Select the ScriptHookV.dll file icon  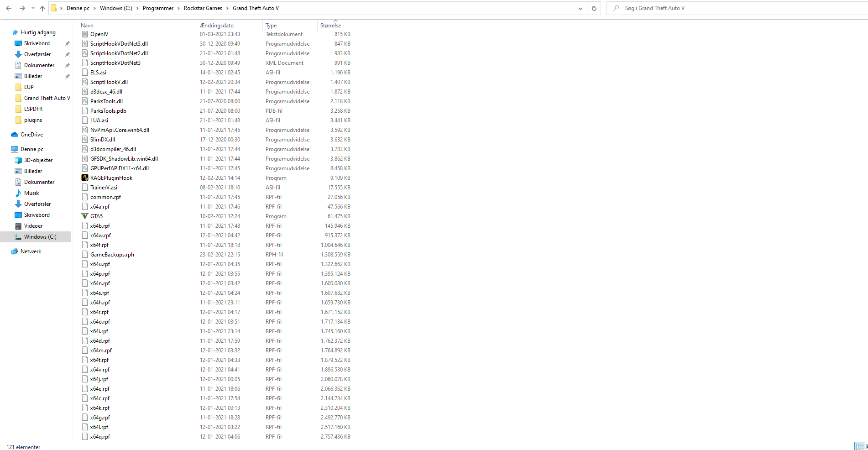[x=85, y=82]
